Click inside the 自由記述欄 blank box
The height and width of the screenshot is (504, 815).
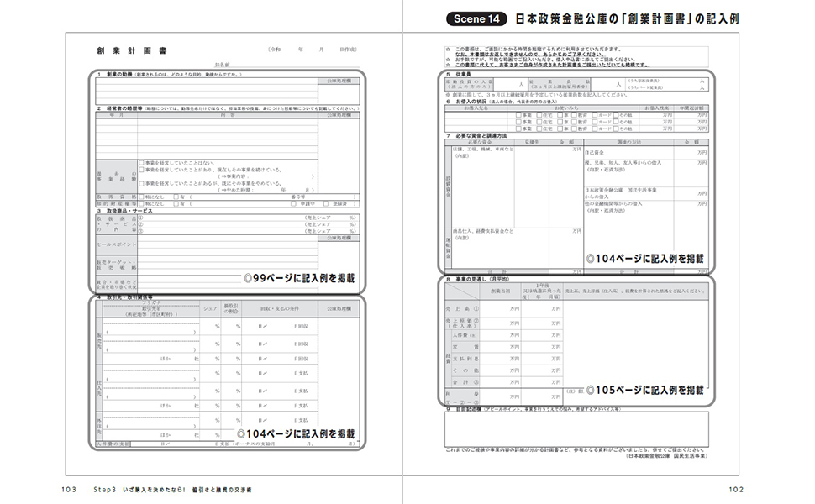tap(576, 428)
